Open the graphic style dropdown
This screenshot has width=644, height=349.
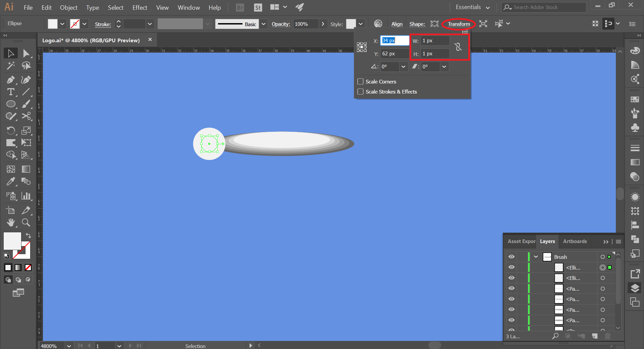[x=361, y=24]
